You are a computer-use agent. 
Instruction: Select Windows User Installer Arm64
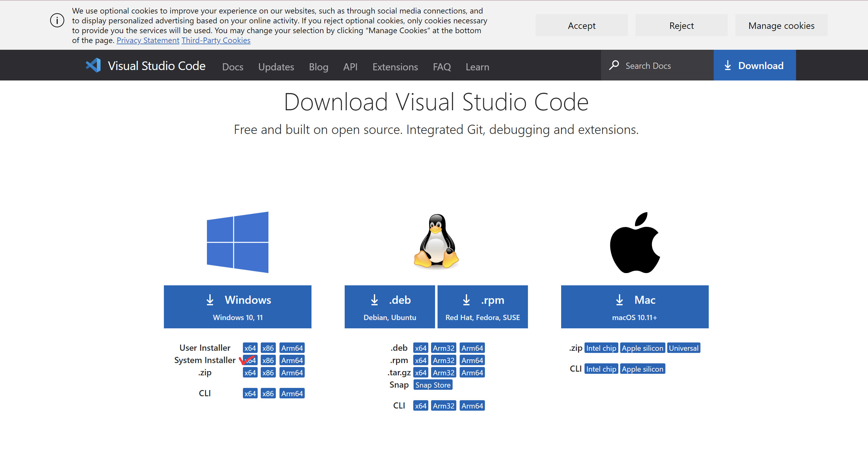[x=292, y=348]
